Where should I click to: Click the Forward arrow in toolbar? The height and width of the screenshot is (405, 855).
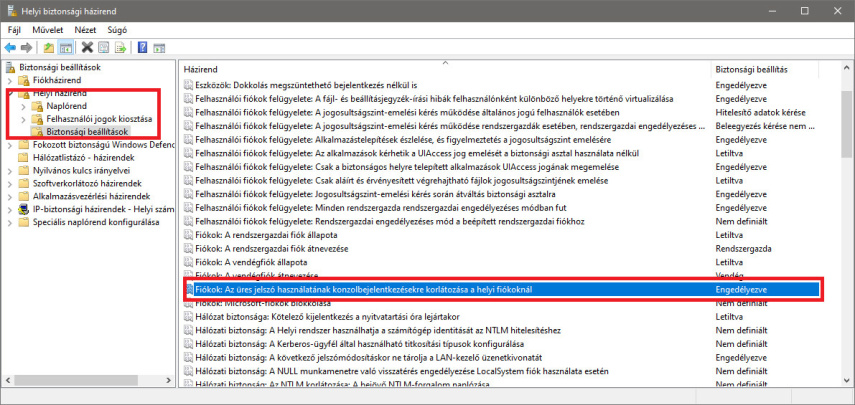click(x=26, y=47)
